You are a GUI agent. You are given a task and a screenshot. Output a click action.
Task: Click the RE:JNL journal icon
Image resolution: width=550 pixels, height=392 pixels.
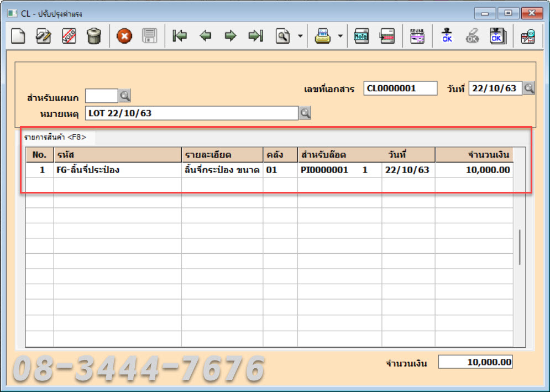pos(417,36)
